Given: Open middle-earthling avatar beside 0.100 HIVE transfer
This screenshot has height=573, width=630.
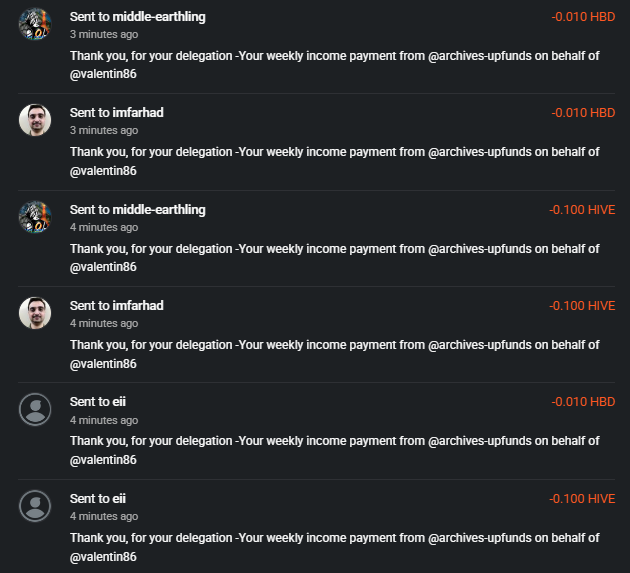Looking at the screenshot, I should [35, 217].
